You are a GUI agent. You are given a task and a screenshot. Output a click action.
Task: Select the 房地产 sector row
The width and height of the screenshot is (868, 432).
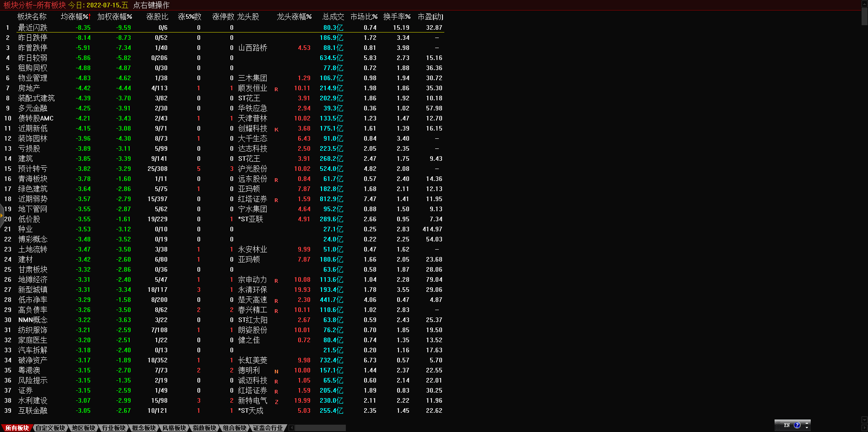pyautogui.click(x=29, y=88)
